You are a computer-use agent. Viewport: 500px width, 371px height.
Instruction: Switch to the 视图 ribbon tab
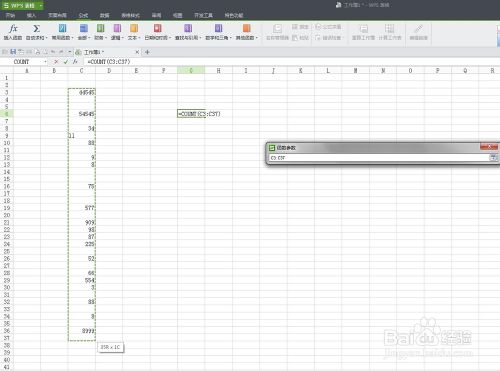click(x=178, y=15)
